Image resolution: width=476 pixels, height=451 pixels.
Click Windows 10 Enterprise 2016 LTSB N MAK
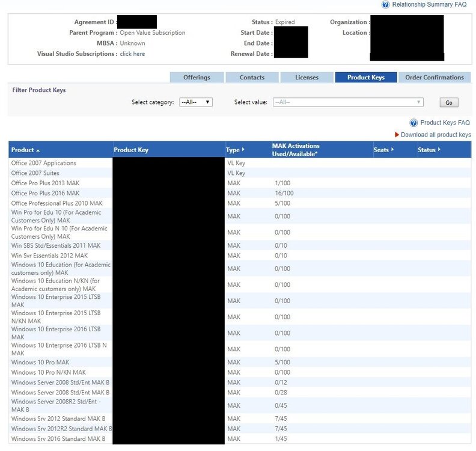59,349
